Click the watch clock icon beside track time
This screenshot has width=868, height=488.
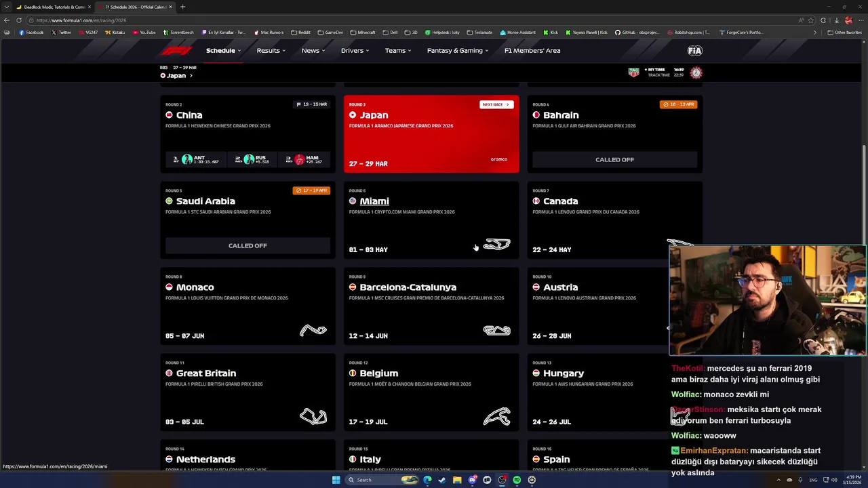point(696,73)
